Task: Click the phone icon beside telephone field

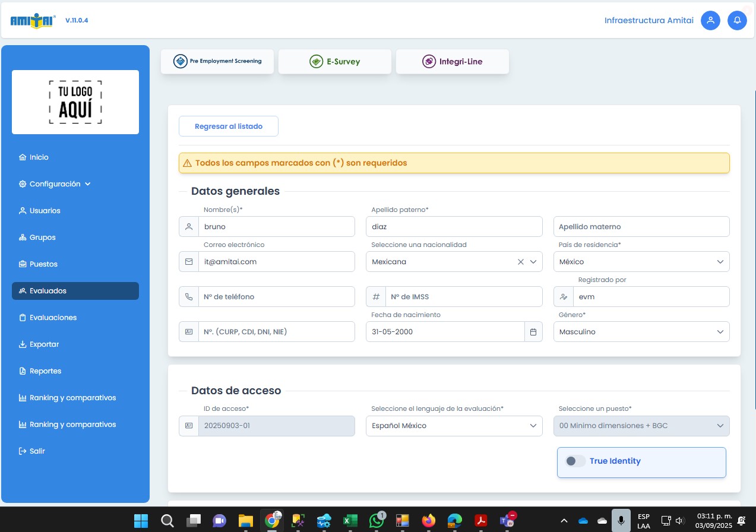Action: coord(189,297)
